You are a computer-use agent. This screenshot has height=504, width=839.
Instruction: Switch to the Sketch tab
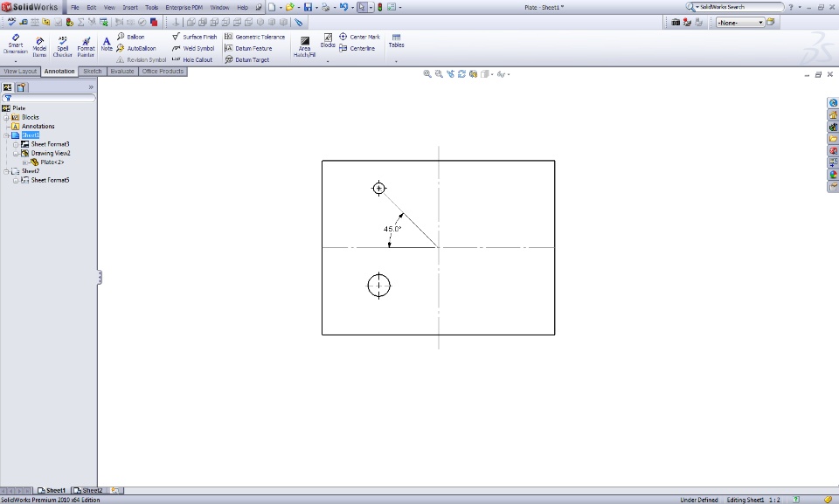(x=92, y=71)
